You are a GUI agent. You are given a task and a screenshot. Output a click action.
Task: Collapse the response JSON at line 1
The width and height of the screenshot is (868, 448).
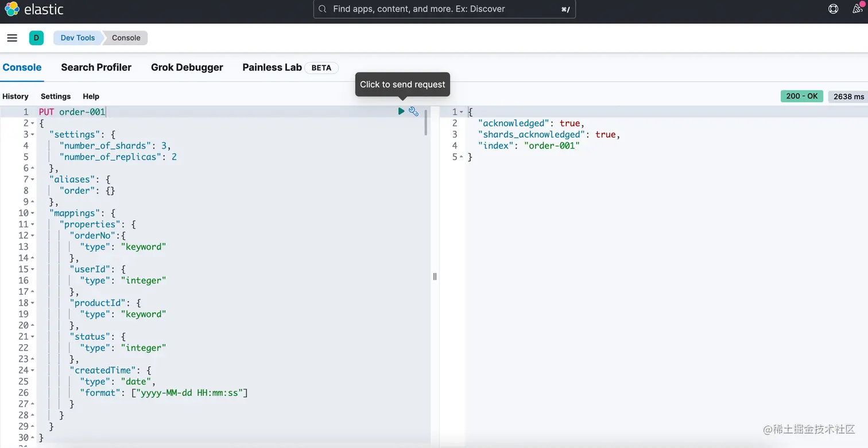click(x=462, y=112)
